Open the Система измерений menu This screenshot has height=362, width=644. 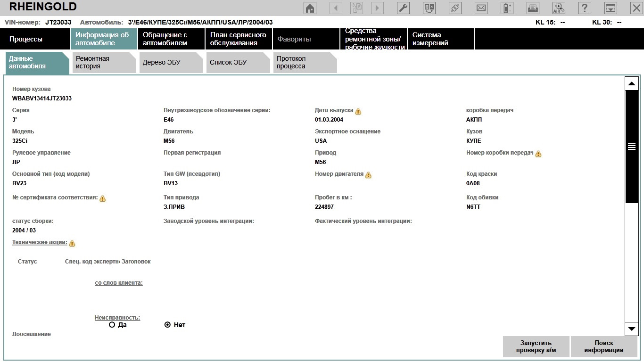(441, 39)
